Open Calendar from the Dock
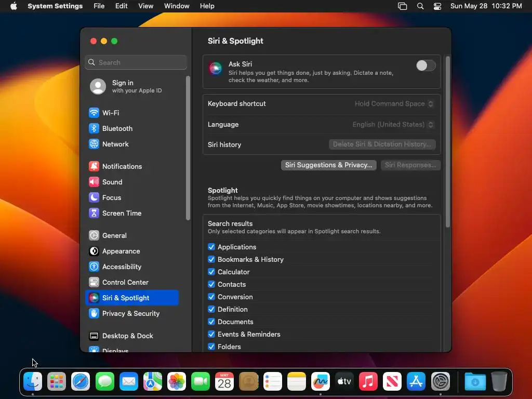 (x=224, y=381)
